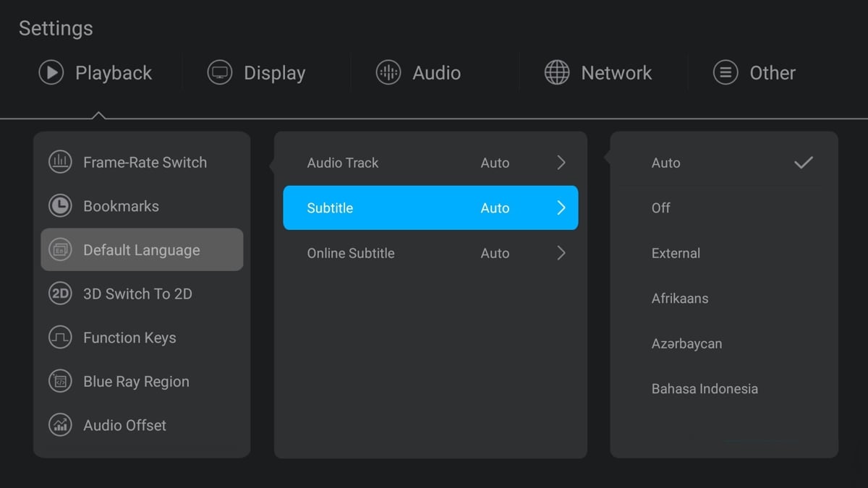Viewport: 868px width, 488px height.
Task: Switch to the Audio tab
Action: point(419,72)
